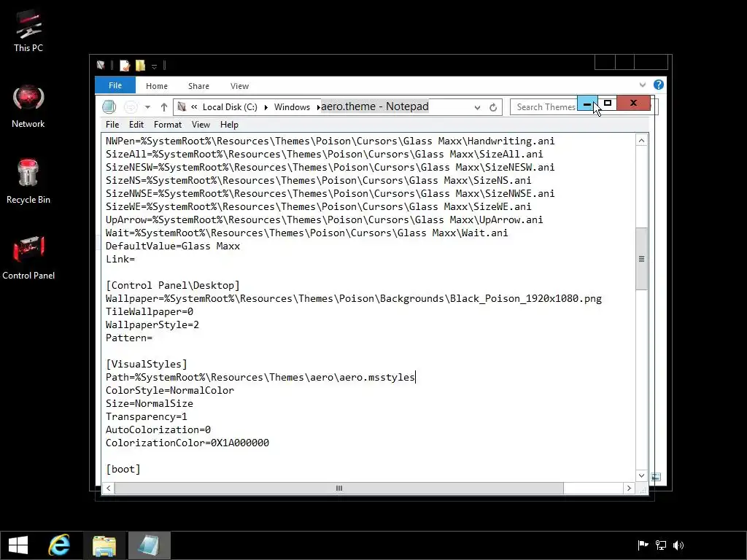Open Notepad File menu
Screen dimensions: 747x560
112,124
